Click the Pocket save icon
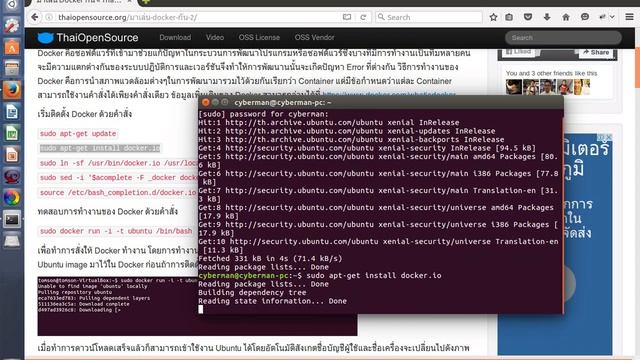This screenshot has width=640, height=360. click(528, 17)
